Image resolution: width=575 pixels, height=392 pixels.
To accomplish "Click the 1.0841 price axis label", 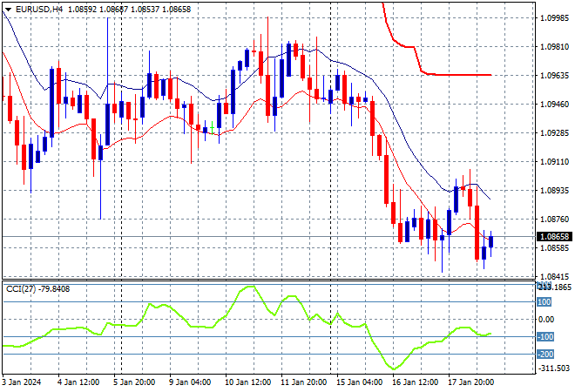I will 554,277.
